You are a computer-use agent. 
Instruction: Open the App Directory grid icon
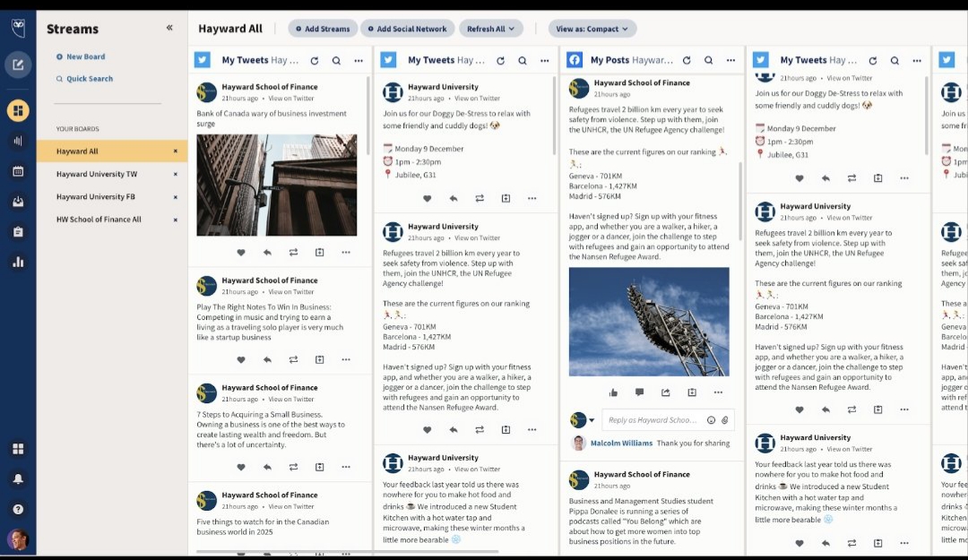18,449
